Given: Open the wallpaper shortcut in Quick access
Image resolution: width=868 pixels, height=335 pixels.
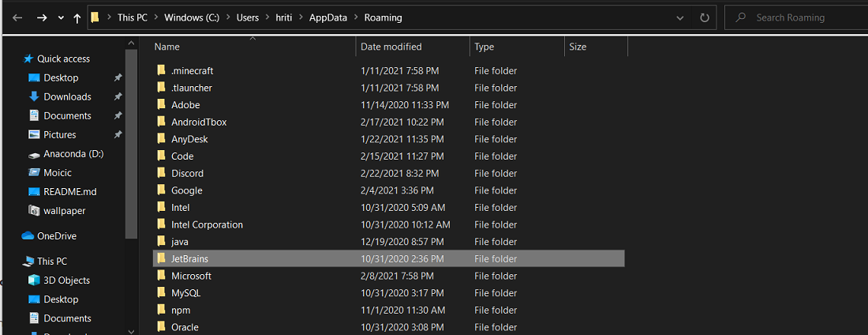Looking at the screenshot, I should [x=64, y=210].
